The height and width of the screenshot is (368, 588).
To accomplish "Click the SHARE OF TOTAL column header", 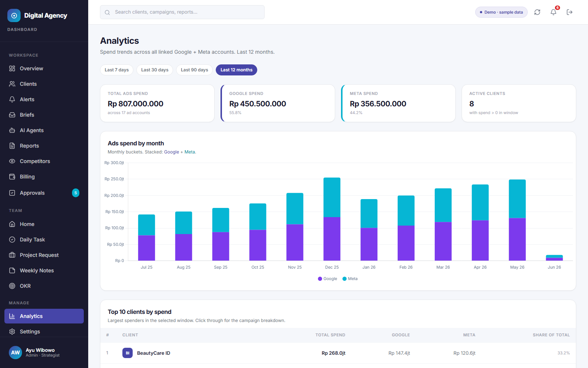I will (551, 335).
